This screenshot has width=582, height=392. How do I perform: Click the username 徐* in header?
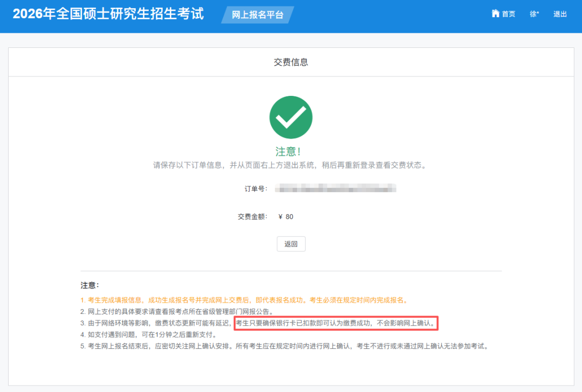point(534,14)
